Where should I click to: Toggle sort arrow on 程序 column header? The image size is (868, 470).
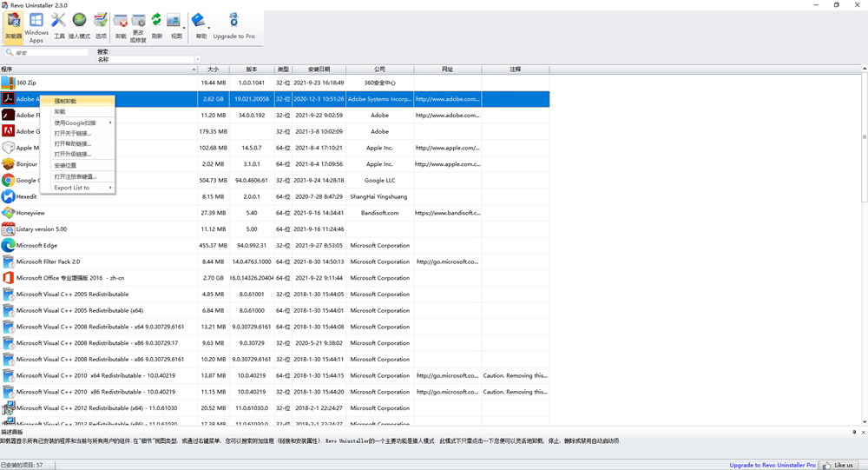click(x=194, y=70)
